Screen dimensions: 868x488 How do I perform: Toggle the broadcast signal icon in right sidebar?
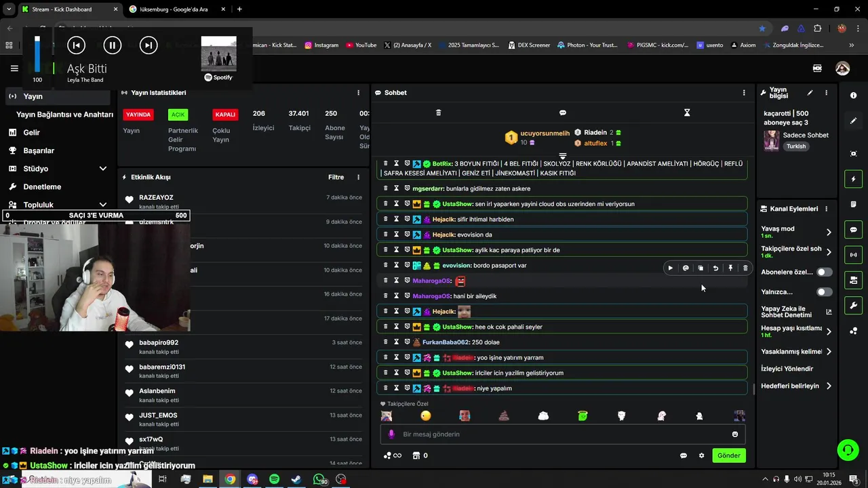[x=853, y=255]
